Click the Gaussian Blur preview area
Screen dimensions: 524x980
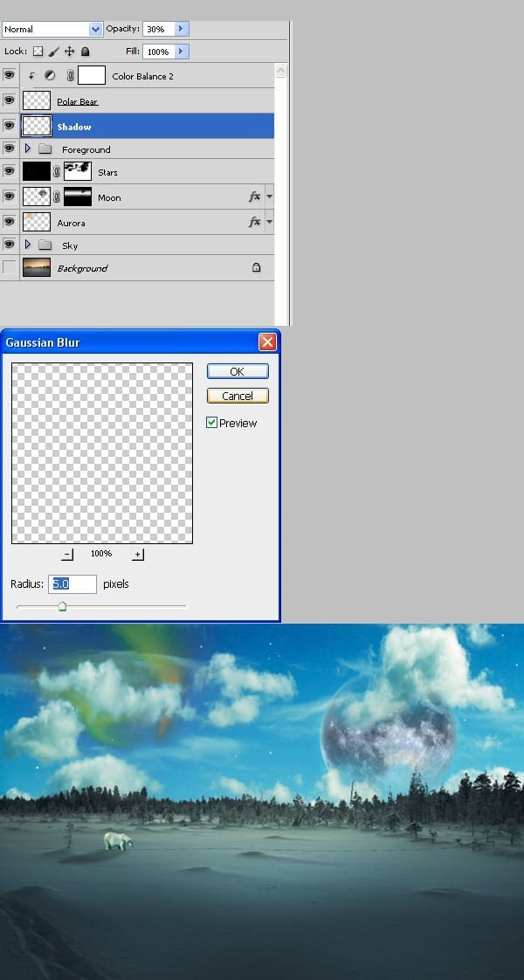click(x=102, y=453)
